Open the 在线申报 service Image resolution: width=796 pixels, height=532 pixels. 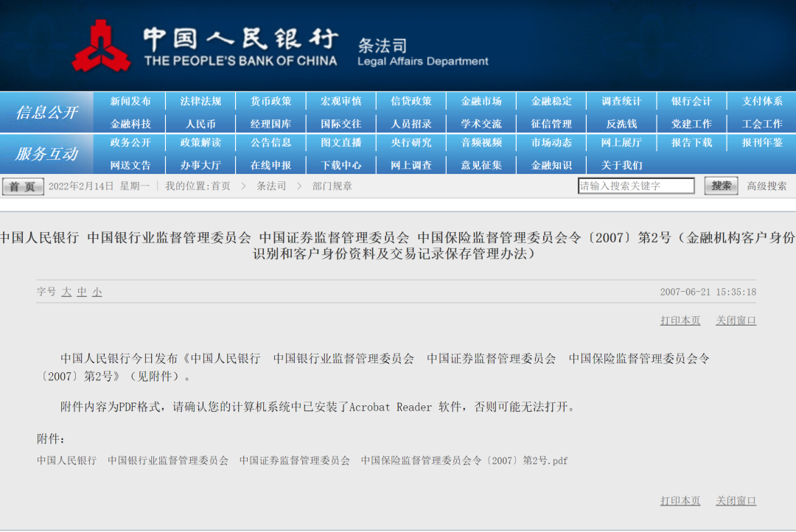pyautogui.click(x=270, y=165)
